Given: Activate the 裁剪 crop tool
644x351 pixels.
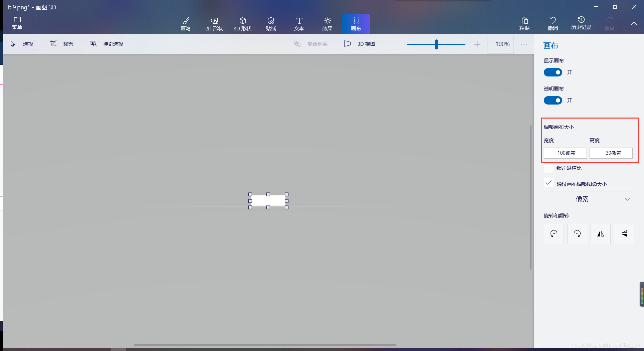Looking at the screenshot, I should (61, 44).
